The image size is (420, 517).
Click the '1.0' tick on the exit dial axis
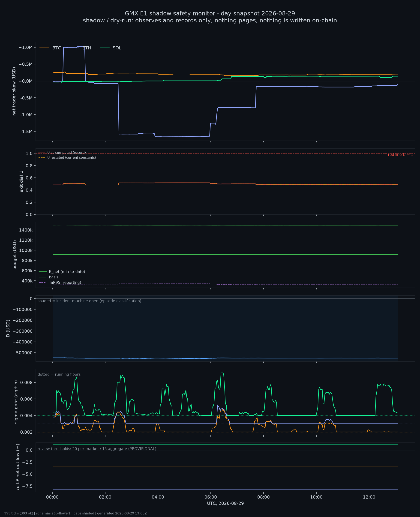pyautogui.click(x=29, y=154)
